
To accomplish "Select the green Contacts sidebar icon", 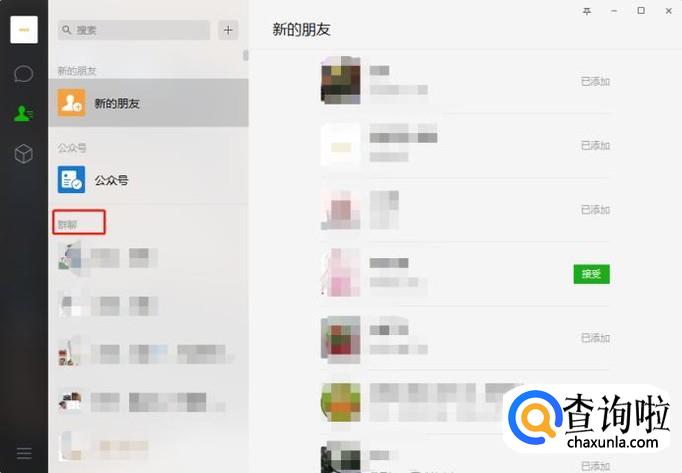I will click(23, 114).
